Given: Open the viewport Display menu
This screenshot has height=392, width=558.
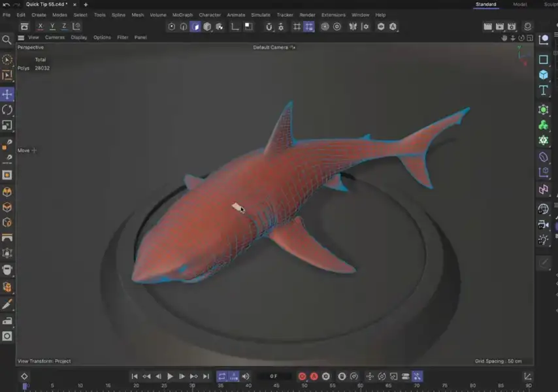Looking at the screenshot, I should [x=79, y=37].
